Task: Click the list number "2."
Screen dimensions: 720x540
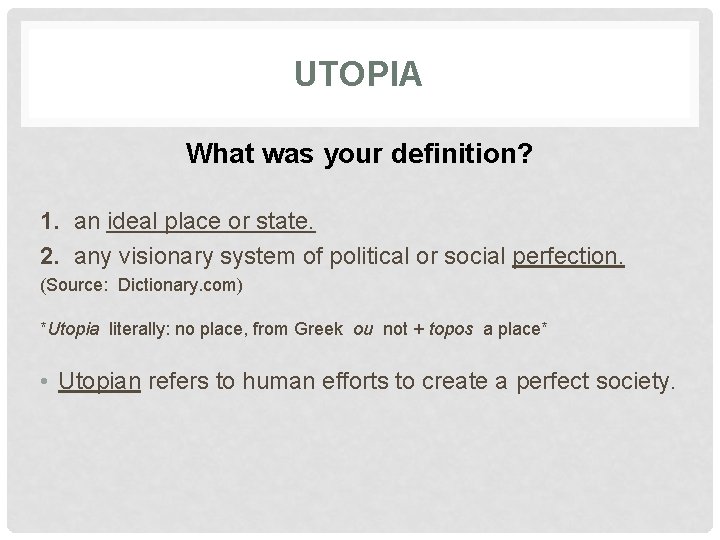Action: click(x=49, y=257)
